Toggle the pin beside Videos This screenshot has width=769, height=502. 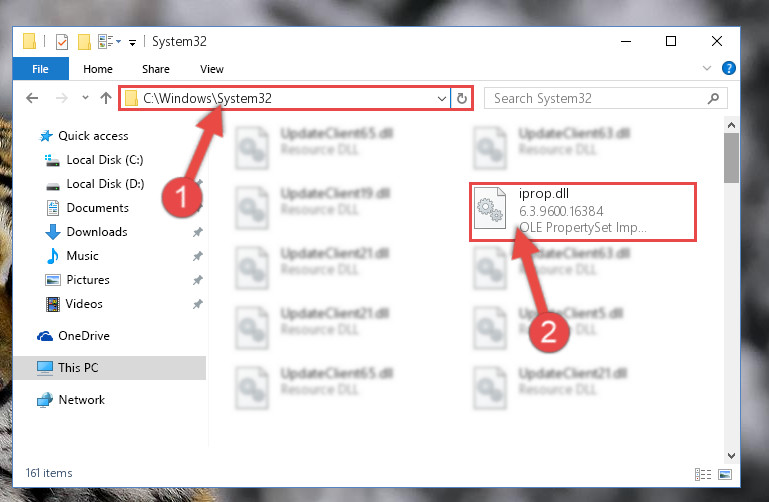(x=198, y=304)
